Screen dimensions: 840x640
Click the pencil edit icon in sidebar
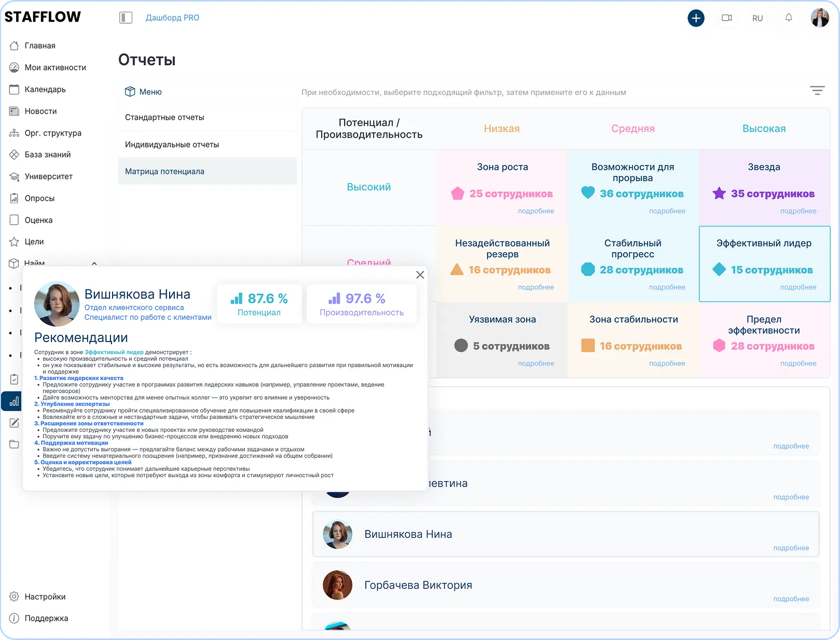(14, 423)
